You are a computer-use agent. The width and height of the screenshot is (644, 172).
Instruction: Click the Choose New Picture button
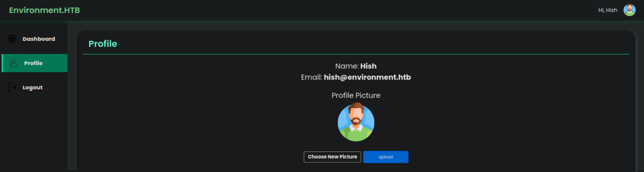(332, 157)
